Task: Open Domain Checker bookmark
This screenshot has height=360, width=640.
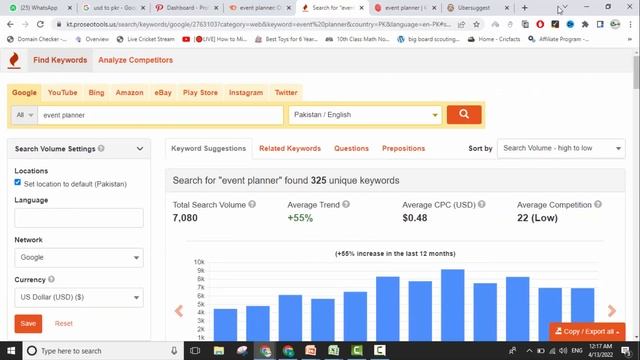Action: click(37, 39)
